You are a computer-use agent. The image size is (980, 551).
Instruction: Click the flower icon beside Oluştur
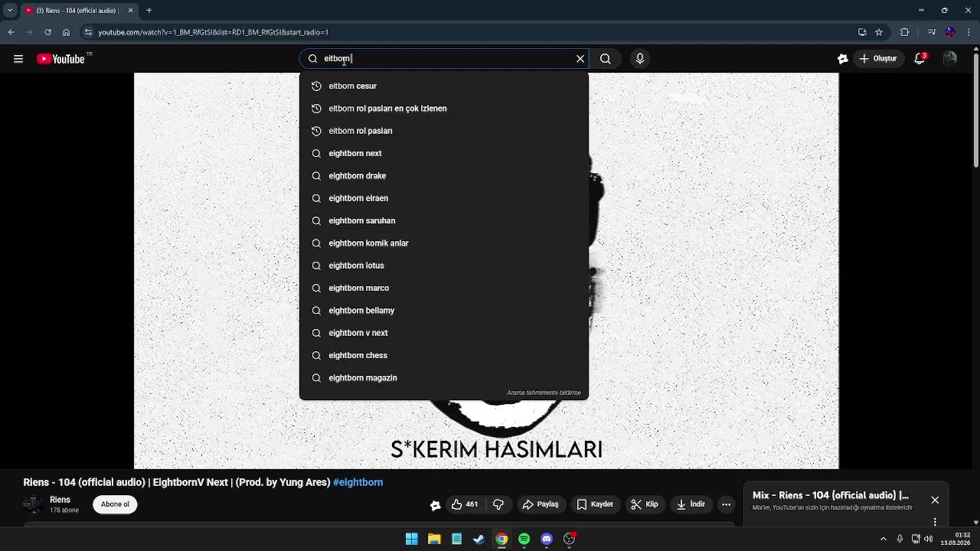pyautogui.click(x=843, y=59)
